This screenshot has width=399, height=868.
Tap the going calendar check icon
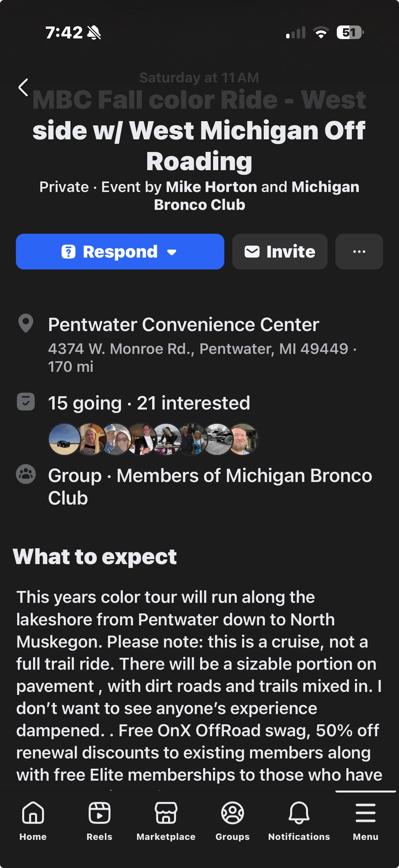point(26,402)
